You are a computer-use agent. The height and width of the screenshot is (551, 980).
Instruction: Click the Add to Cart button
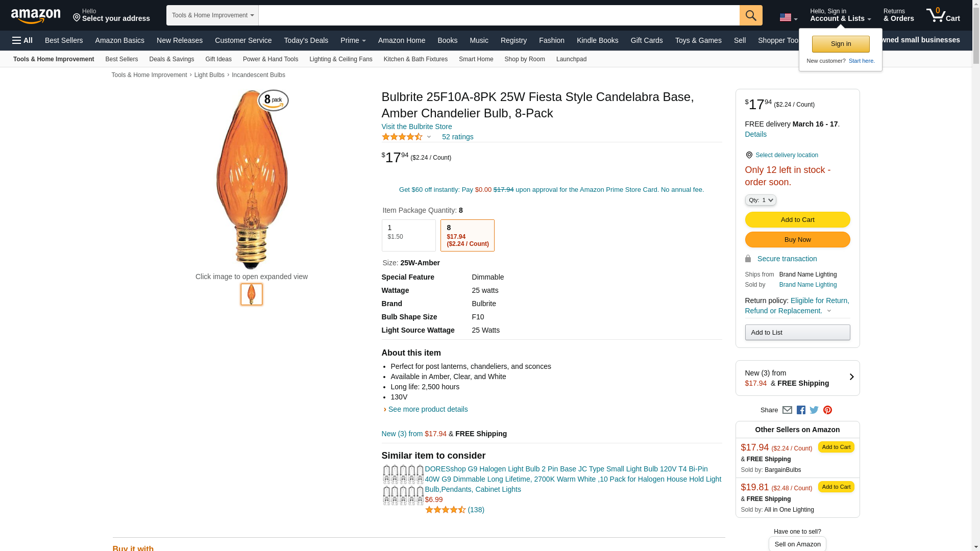click(x=797, y=219)
